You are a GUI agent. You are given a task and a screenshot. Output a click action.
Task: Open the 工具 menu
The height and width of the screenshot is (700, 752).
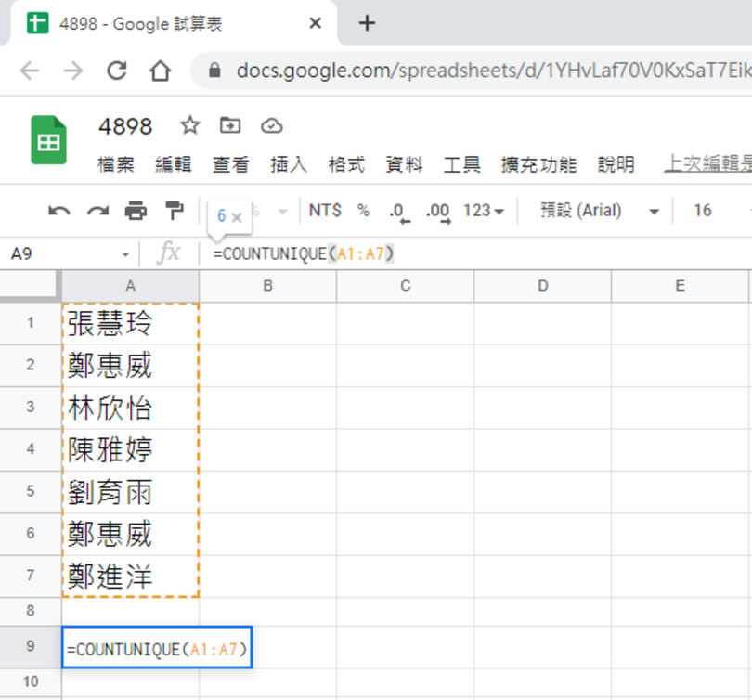[461, 164]
